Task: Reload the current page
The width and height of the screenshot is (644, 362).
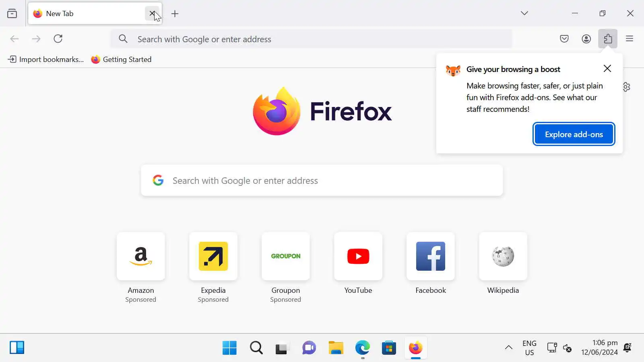Action: click(58, 39)
